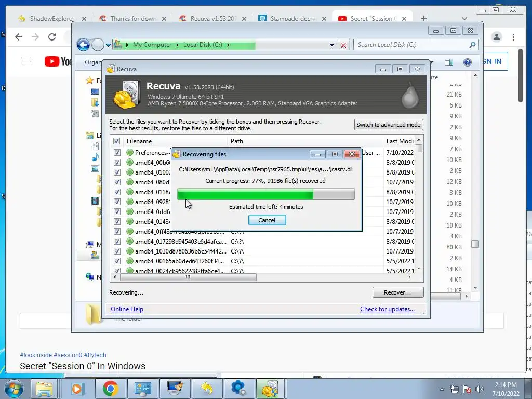Show hidden system tray icons

pos(442,389)
